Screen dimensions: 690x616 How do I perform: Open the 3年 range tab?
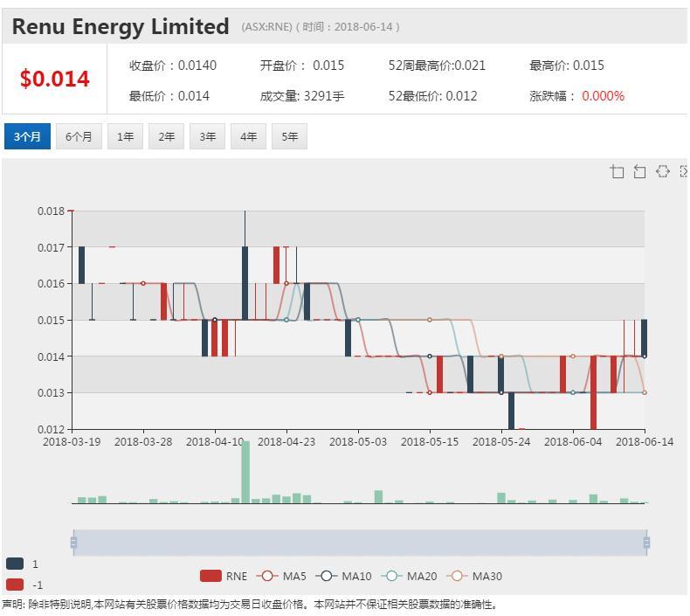(207, 136)
